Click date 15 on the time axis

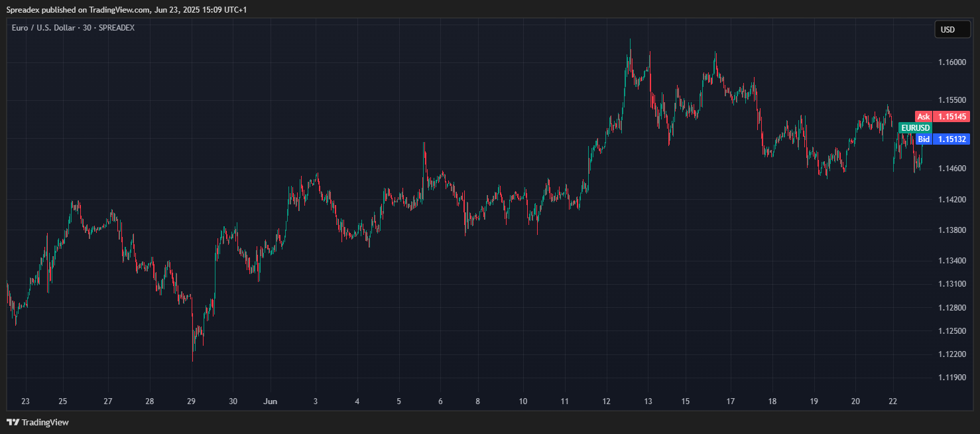point(685,401)
